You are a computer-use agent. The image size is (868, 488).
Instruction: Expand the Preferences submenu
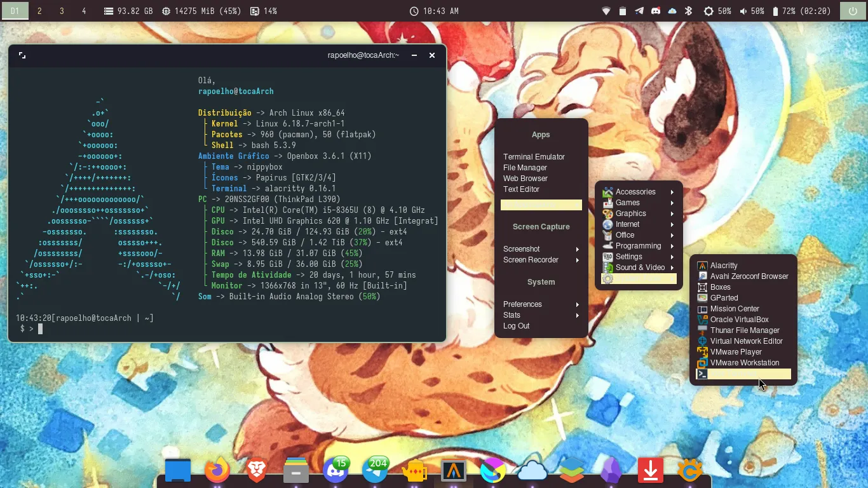click(x=541, y=304)
